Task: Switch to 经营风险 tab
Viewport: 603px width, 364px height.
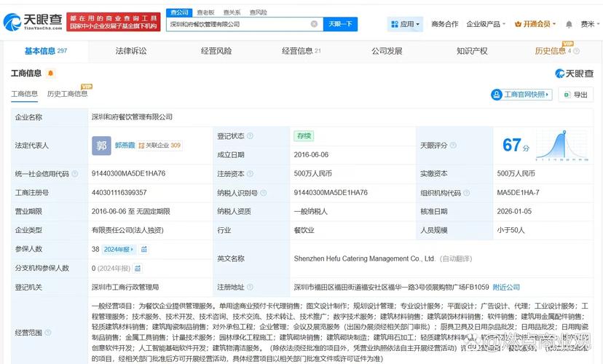Action: click(x=216, y=51)
